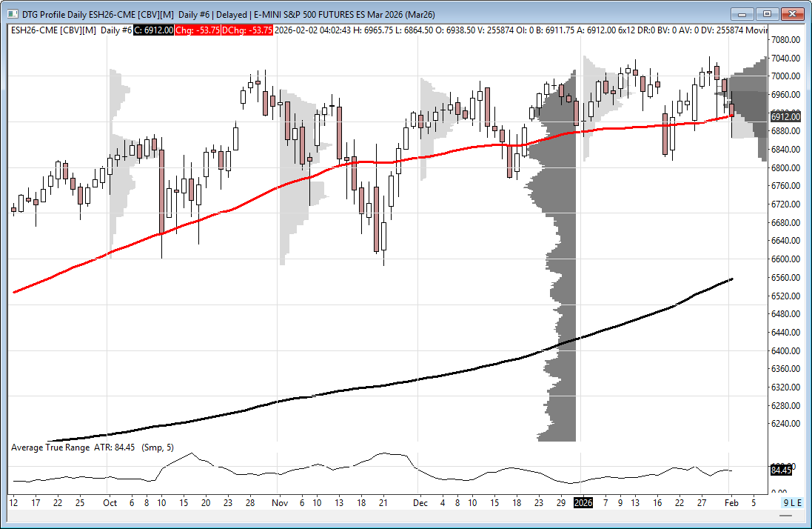This screenshot has width=812, height=529.
Task: Click the 7000.00 level on price axis
Action: click(x=786, y=76)
